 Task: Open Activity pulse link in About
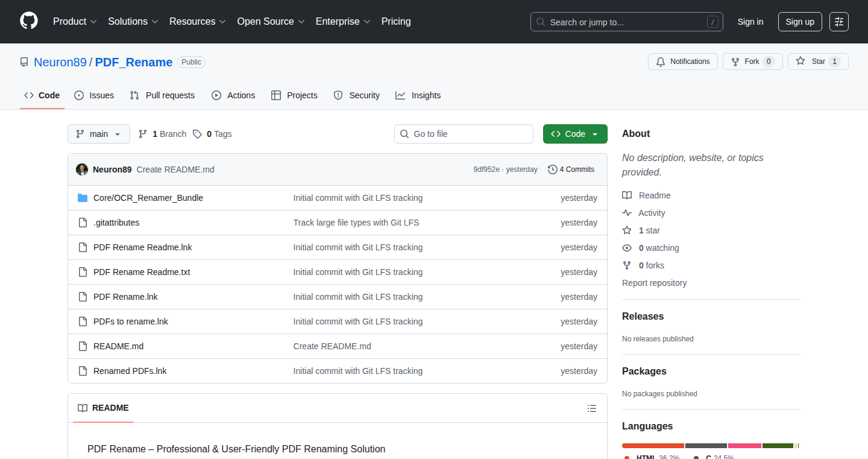point(644,213)
